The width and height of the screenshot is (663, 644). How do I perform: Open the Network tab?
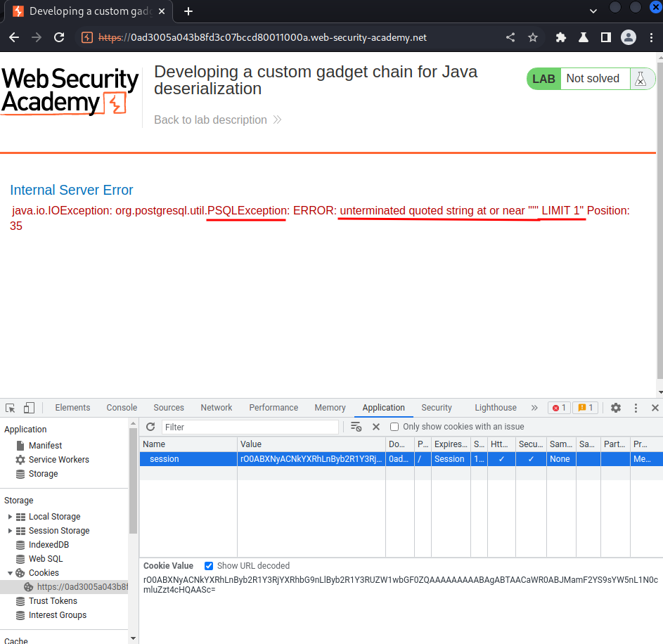[x=217, y=408]
